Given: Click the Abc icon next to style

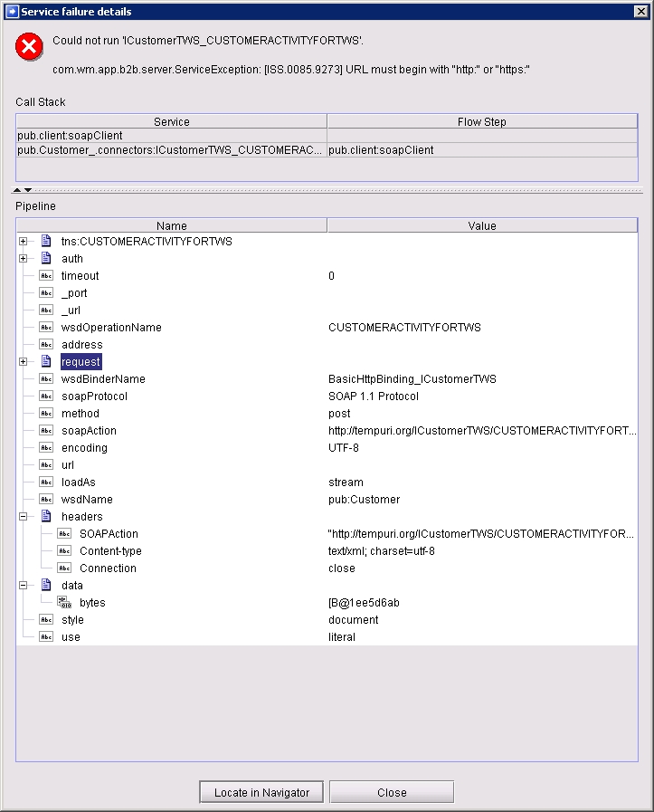Looking at the screenshot, I should coord(46,619).
